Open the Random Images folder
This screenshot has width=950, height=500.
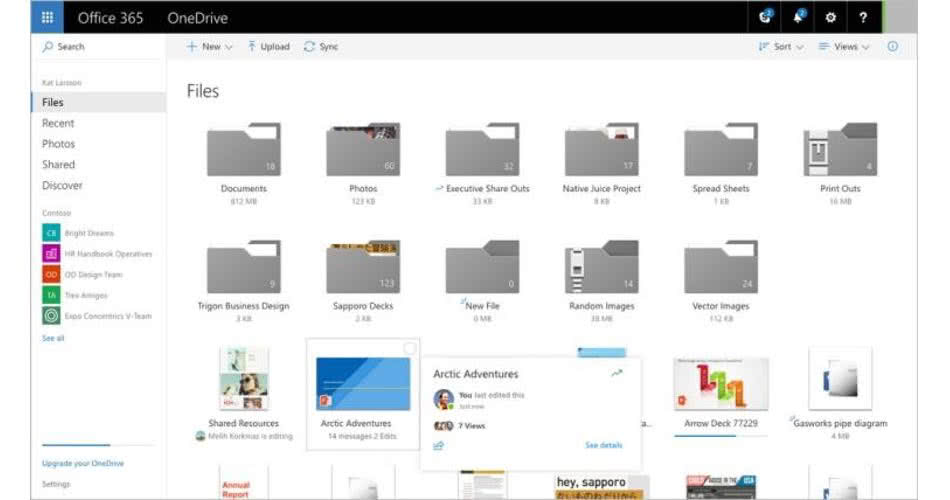602,267
